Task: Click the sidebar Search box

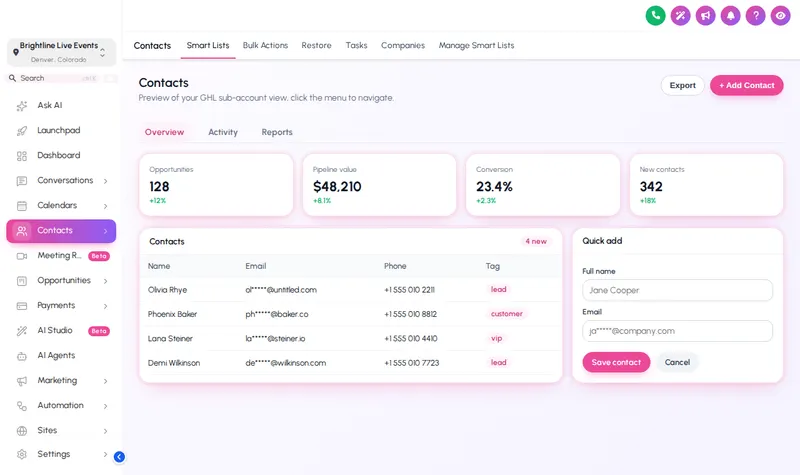Action: coord(61,78)
